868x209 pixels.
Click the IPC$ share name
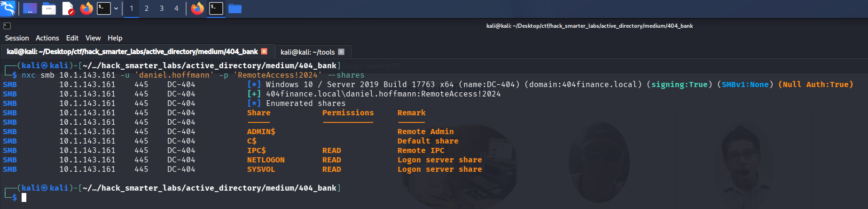point(257,151)
